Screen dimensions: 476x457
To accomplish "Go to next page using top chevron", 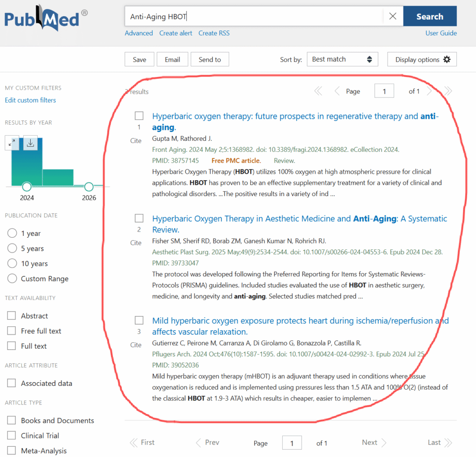I will [x=429, y=91].
